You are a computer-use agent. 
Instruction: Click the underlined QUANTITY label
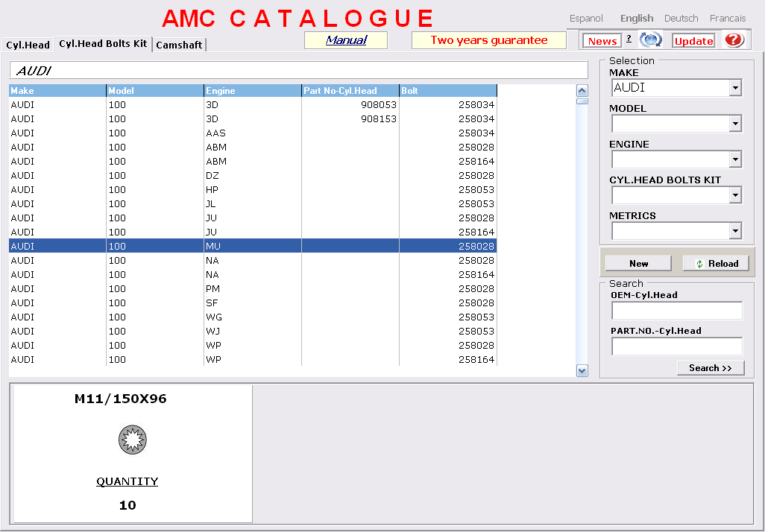[127, 481]
